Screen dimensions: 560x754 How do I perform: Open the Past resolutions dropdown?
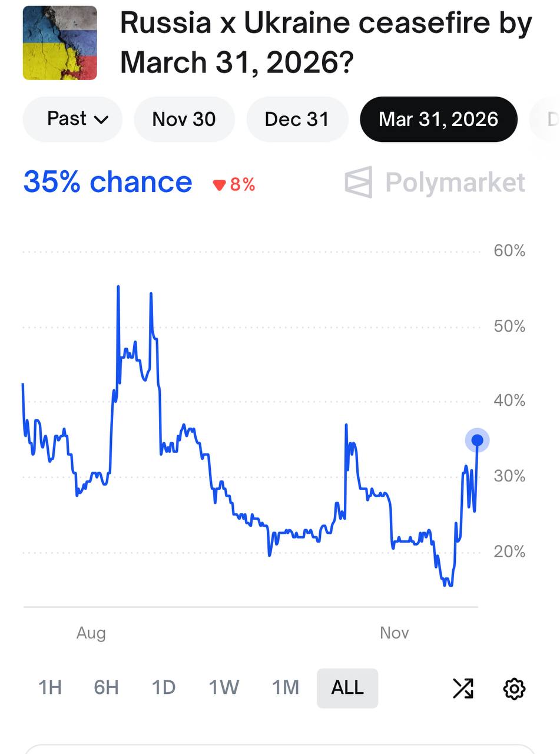[72, 119]
